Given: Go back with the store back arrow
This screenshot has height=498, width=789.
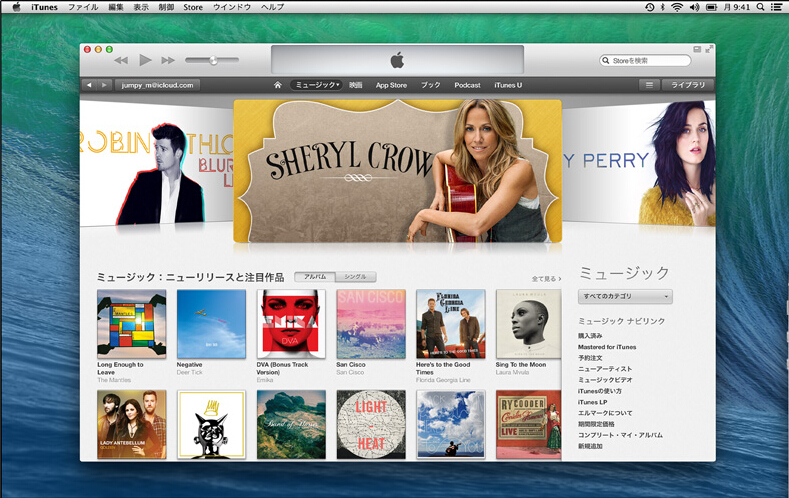Looking at the screenshot, I should click(89, 85).
